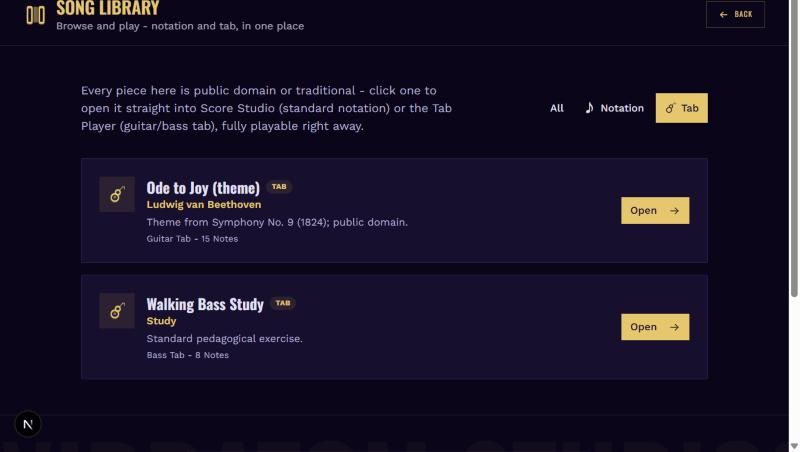
Task: Click the guitar icon beside Ode to Joy
Action: pos(117,194)
